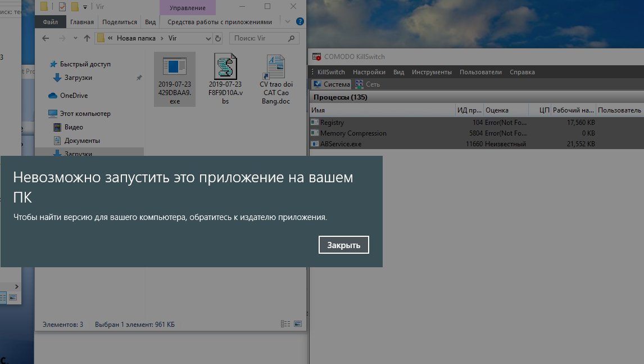Screen dimensions: 644x364
Task: Open Пользователи menu in KillSwitch
Action: (x=480, y=72)
